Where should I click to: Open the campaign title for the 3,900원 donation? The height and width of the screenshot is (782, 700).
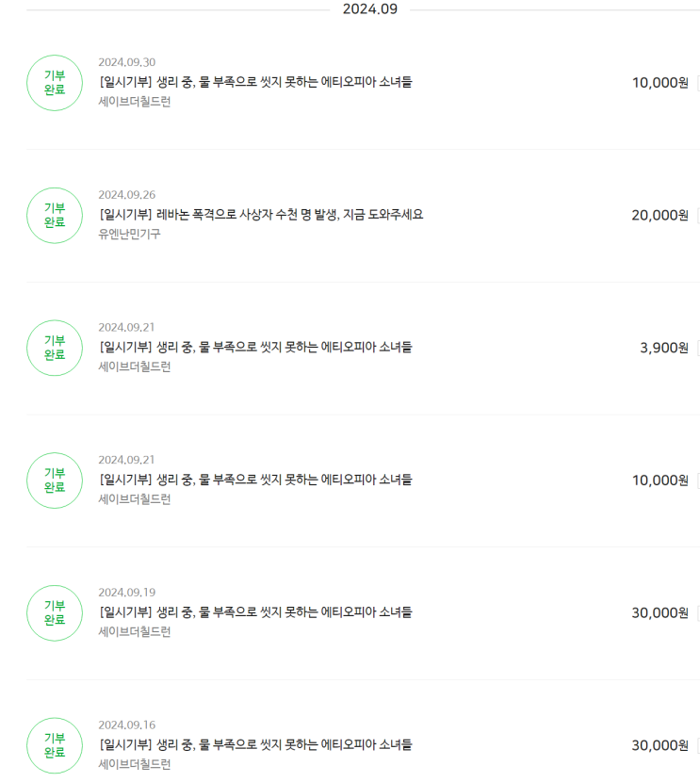point(255,347)
